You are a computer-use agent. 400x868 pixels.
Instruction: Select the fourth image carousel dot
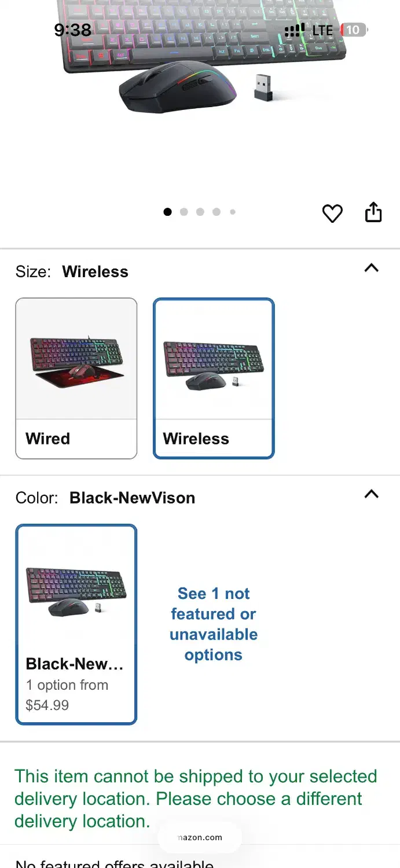(216, 212)
